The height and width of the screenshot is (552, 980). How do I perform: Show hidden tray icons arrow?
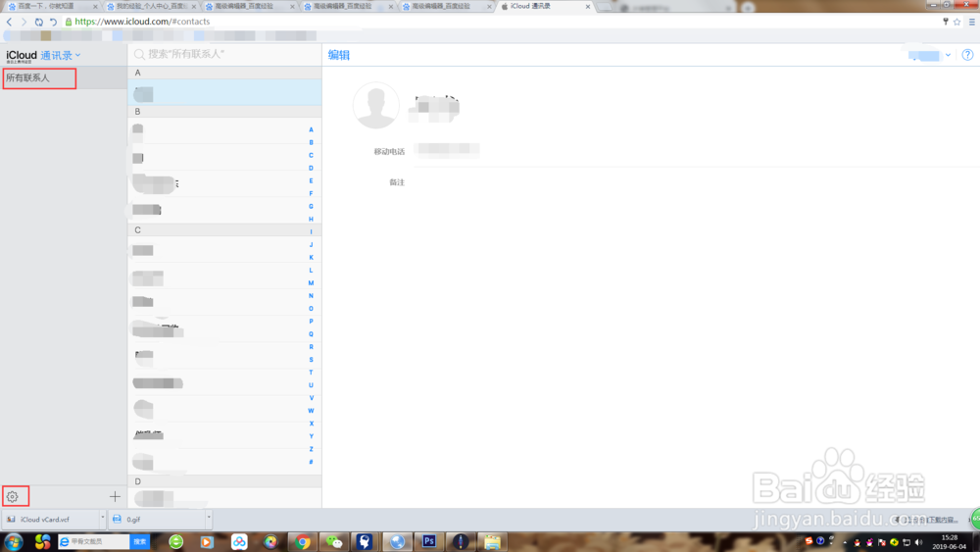[x=845, y=542]
